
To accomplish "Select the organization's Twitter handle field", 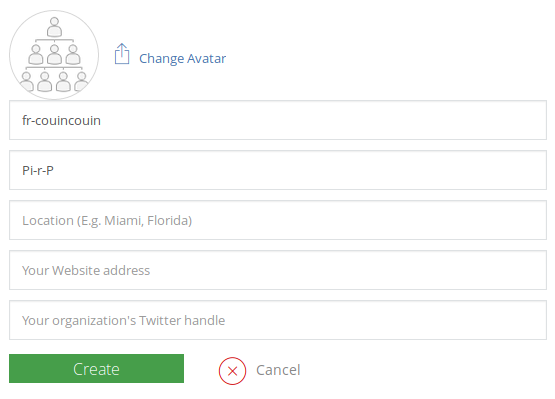I will (278, 320).
